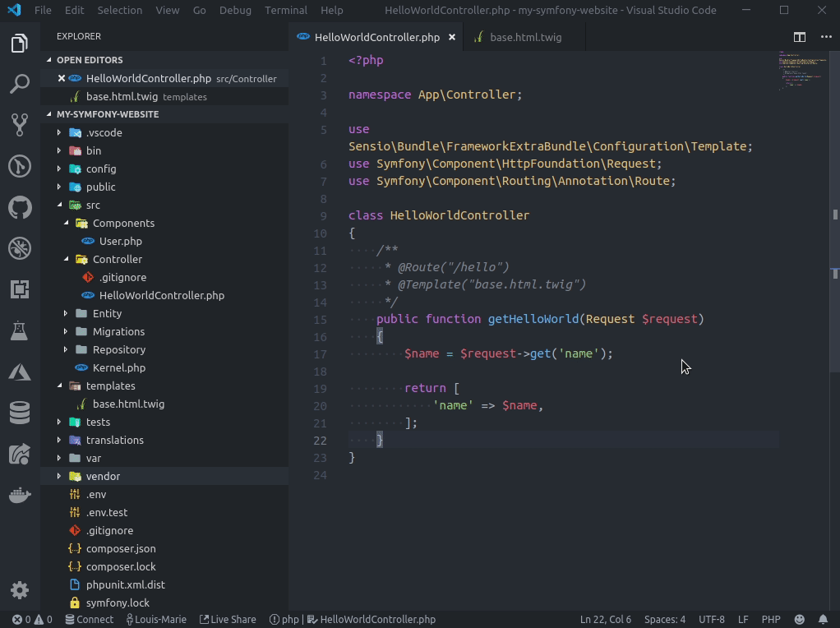Screen dimensions: 840x628
Task: Click line number 18 in the gutter
Action: [x=321, y=372]
